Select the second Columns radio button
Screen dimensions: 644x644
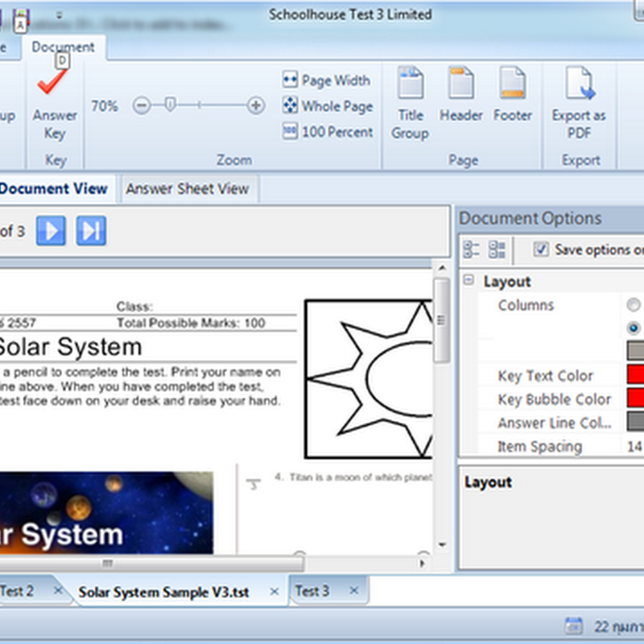(634, 328)
